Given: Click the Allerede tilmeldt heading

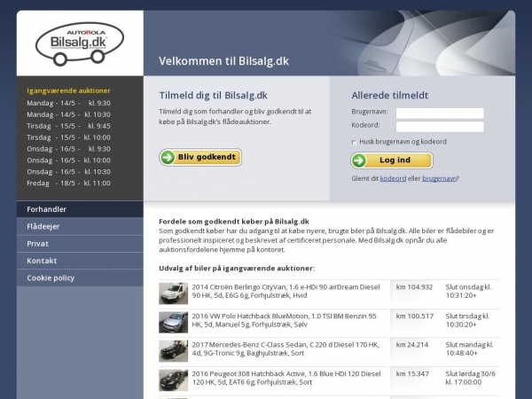Looking at the screenshot, I should pyautogui.click(x=390, y=96).
